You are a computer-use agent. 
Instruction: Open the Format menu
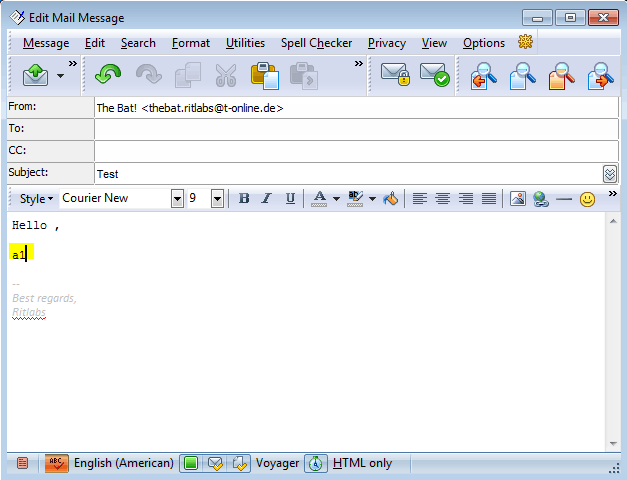coord(191,43)
